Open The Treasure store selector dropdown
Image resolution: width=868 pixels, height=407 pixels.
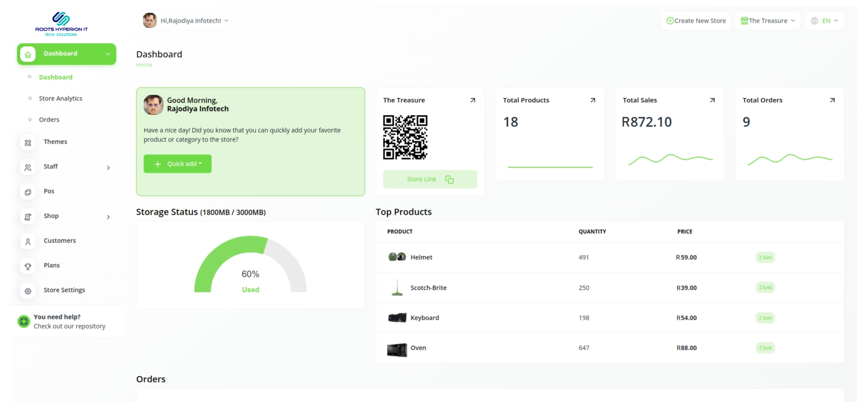click(768, 21)
